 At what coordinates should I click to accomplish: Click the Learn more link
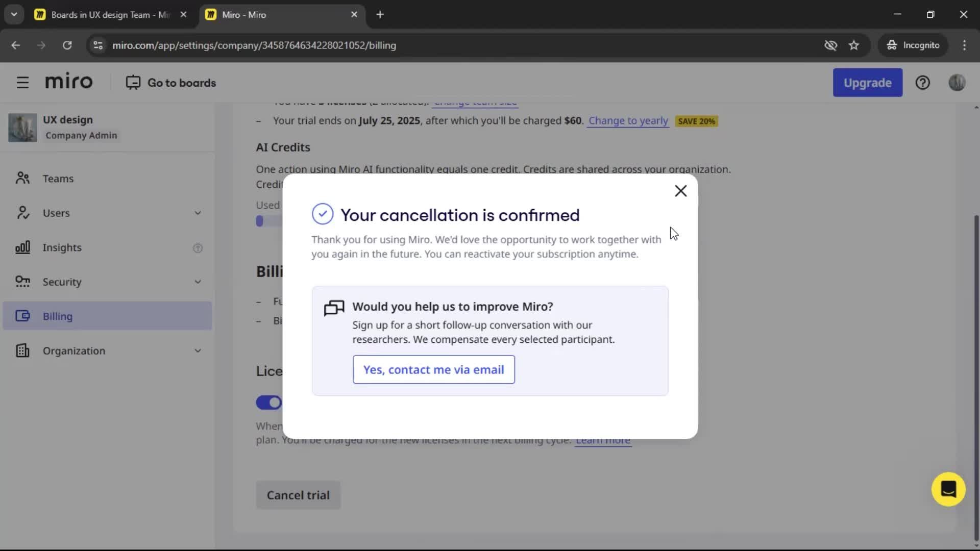603,440
